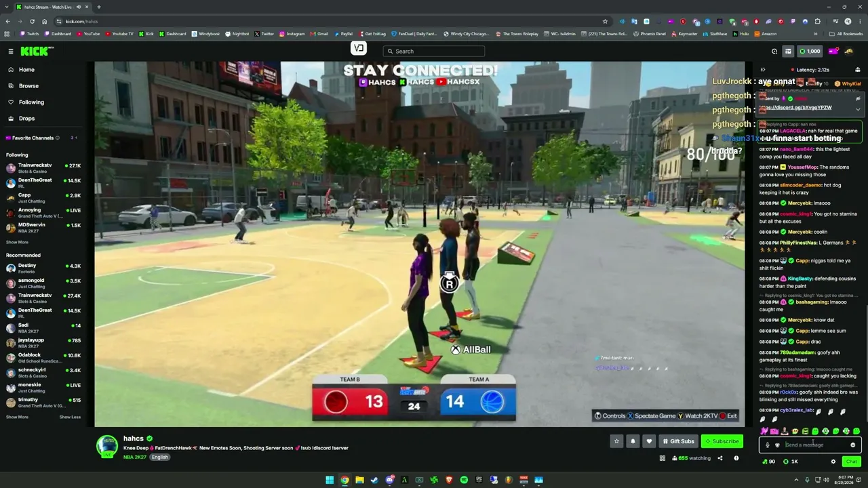Open the chat history search icon in header
The image size is (868, 488).
[774, 51]
